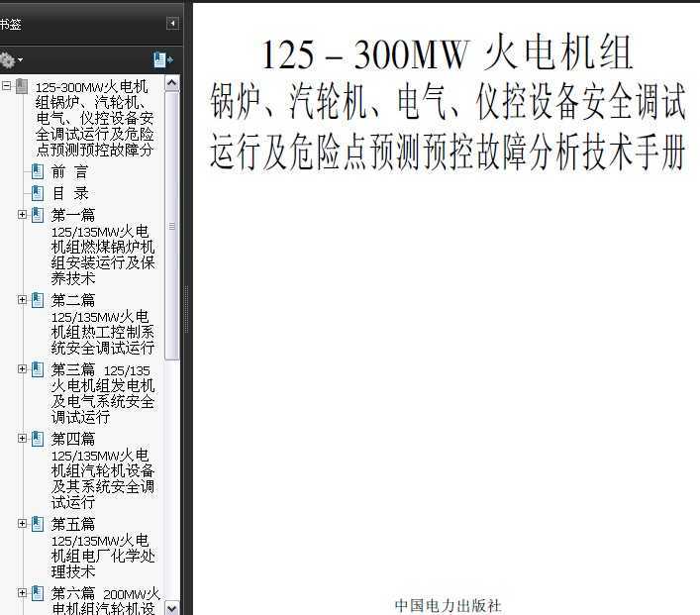Go to 第一篇 燃煤锅炉机组安装运行 bookmark
Screen dimensions: 700x615
pos(103,246)
